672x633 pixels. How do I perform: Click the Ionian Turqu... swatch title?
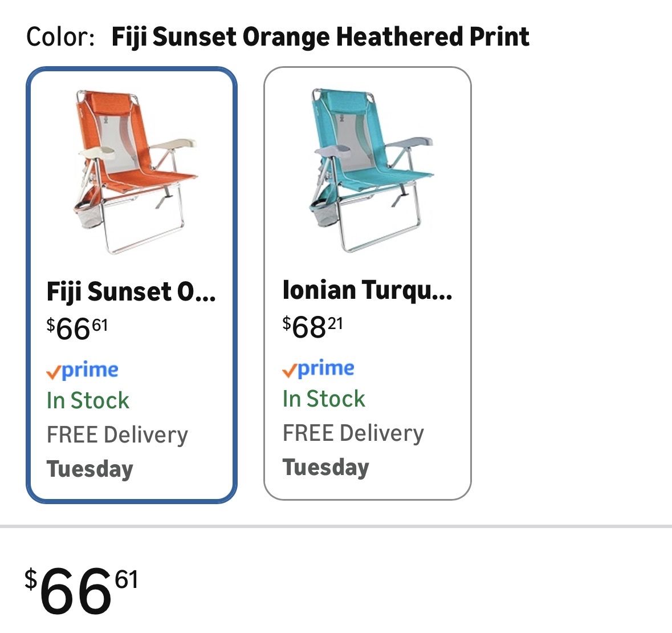pos(367,290)
